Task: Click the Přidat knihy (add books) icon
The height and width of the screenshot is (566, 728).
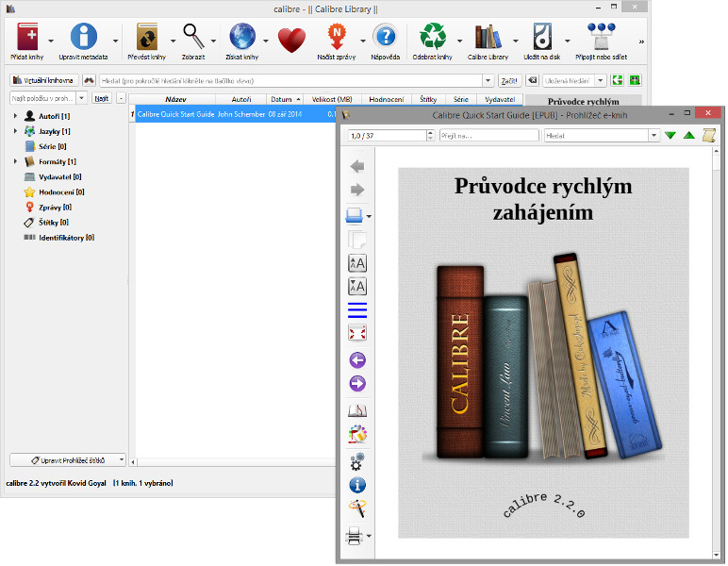Action: [27, 36]
